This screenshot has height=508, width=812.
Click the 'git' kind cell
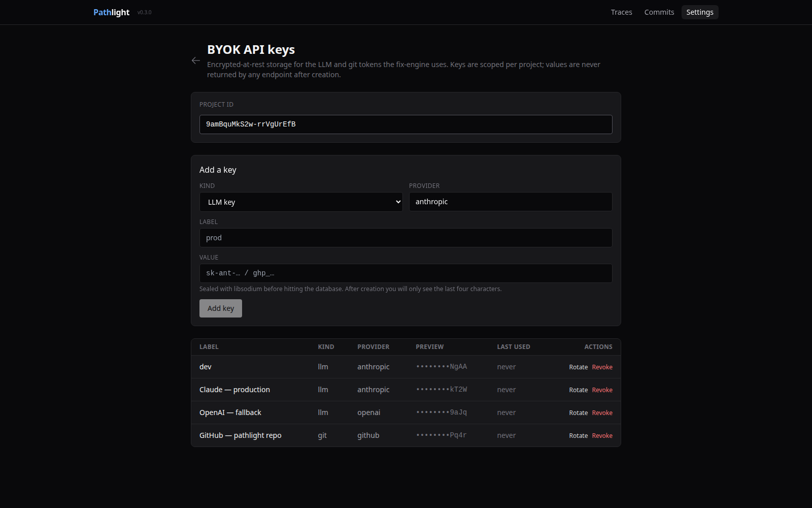click(x=322, y=435)
